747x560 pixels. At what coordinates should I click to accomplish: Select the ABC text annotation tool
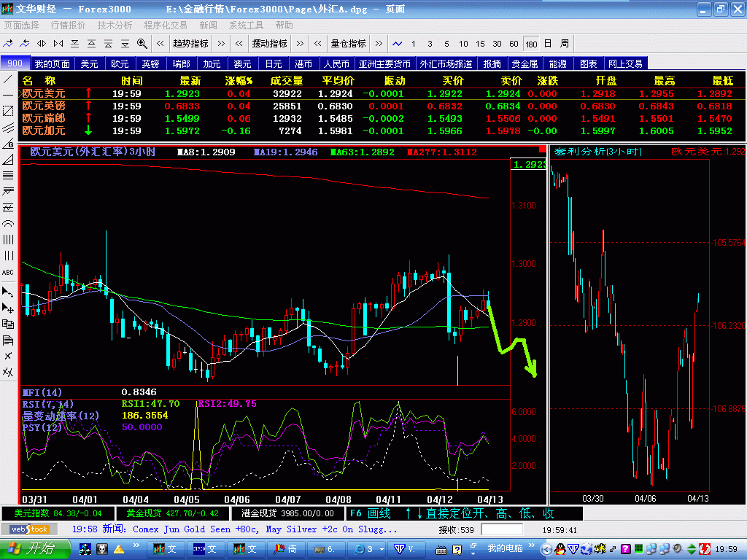(8, 272)
